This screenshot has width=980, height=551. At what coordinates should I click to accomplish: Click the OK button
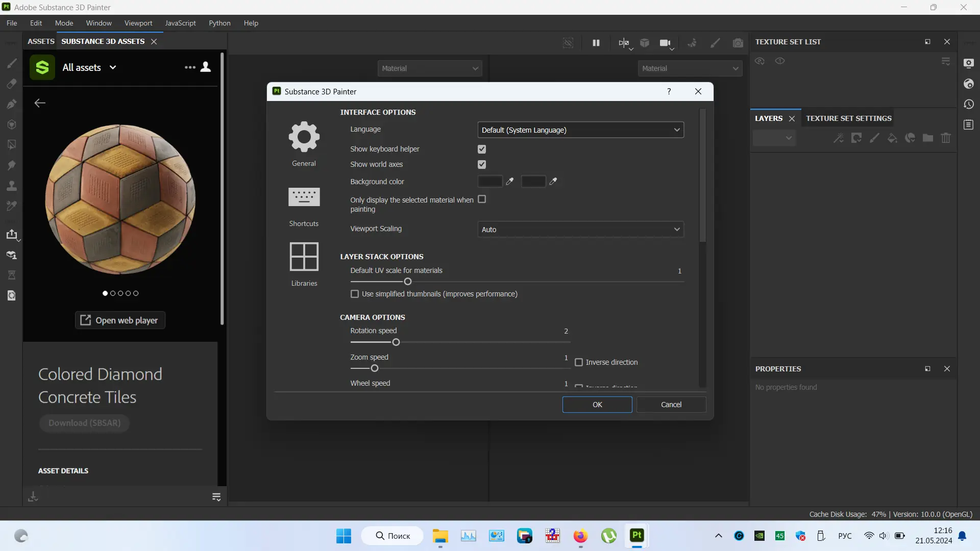[597, 405]
